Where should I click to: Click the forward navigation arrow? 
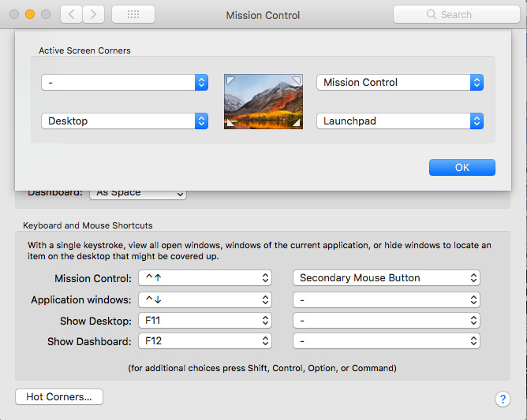[x=93, y=14]
